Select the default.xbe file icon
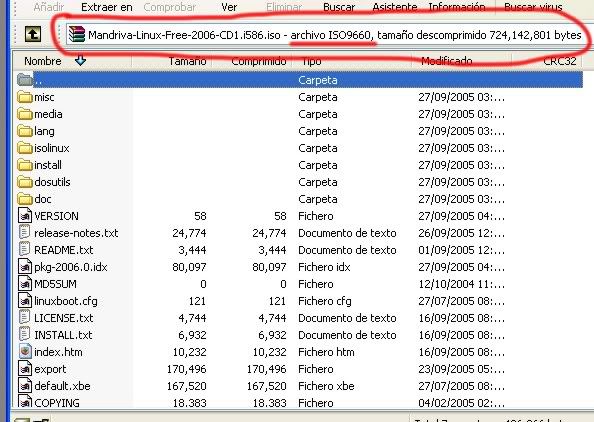 [x=25, y=386]
